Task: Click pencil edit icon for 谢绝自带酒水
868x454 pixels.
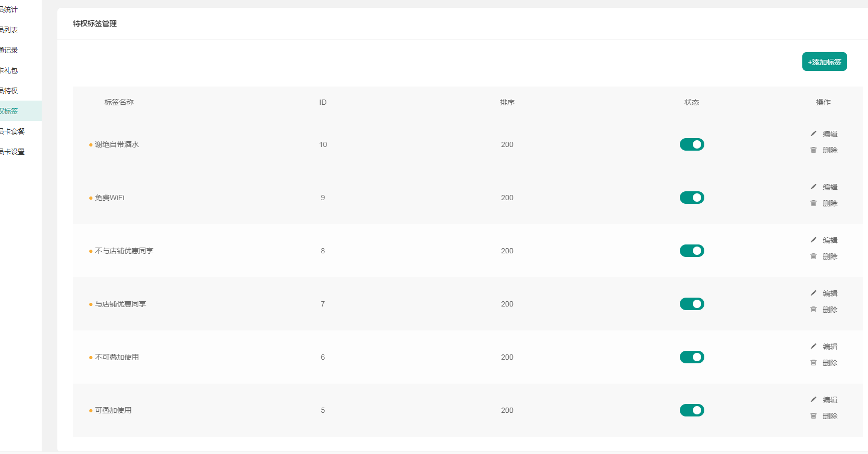Action: tap(813, 133)
